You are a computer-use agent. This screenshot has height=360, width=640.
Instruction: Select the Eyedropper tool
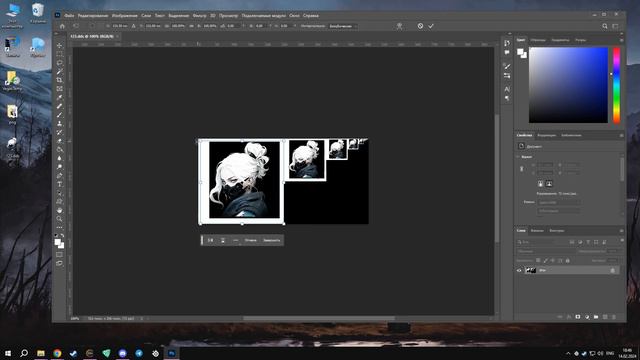tap(60, 97)
